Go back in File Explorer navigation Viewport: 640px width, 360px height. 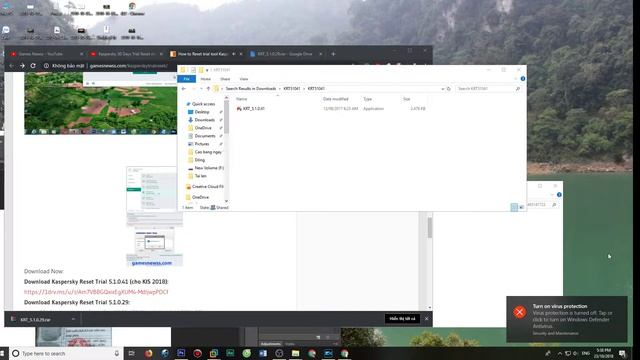[x=184, y=89]
